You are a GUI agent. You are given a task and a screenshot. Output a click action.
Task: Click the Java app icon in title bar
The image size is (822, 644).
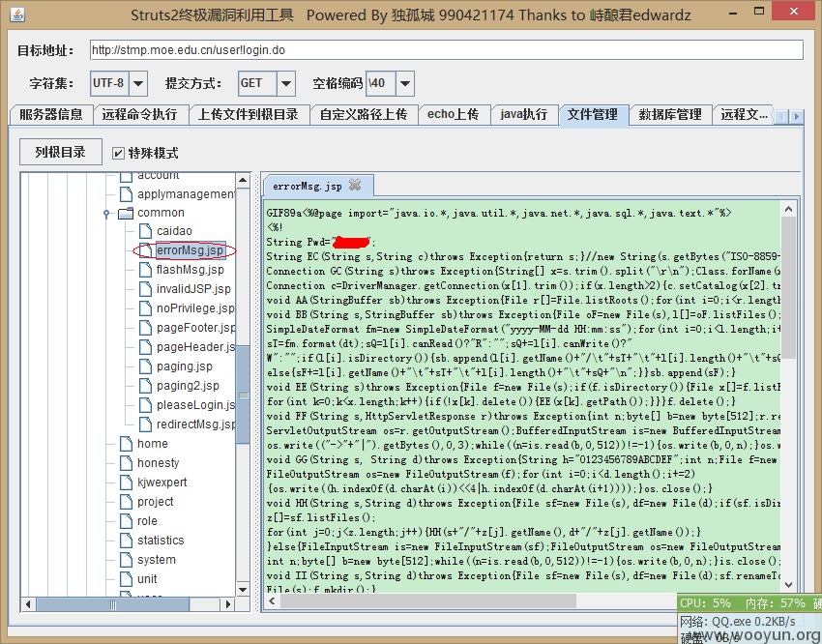(17, 15)
